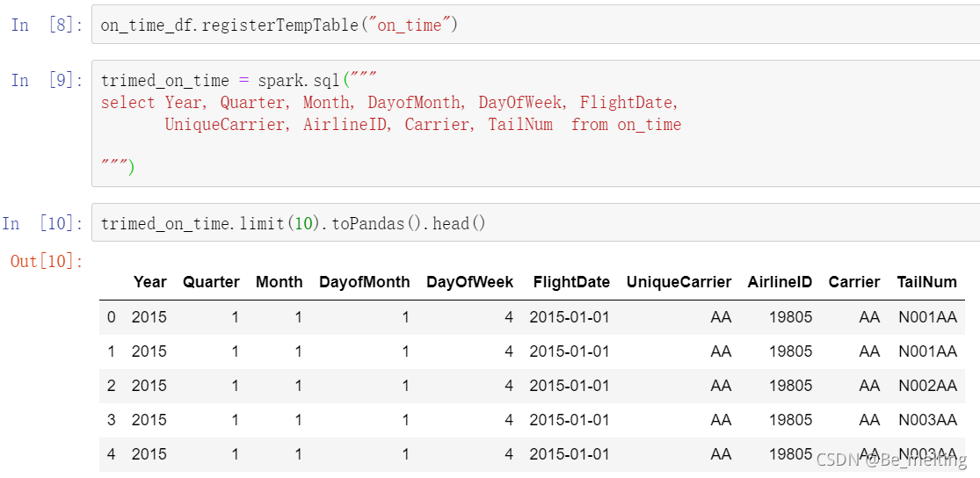Click the N002AA tail number cell

927,386
